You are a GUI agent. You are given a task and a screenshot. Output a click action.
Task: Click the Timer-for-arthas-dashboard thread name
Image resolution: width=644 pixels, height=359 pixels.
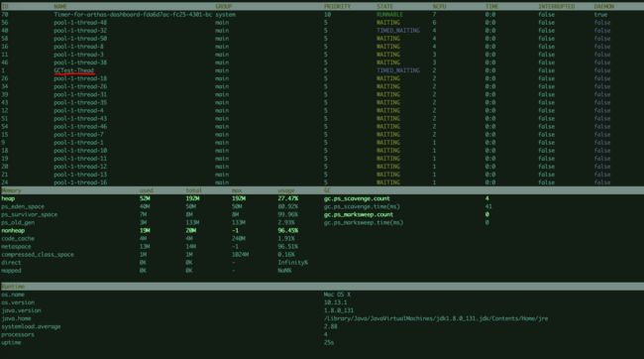pos(133,15)
